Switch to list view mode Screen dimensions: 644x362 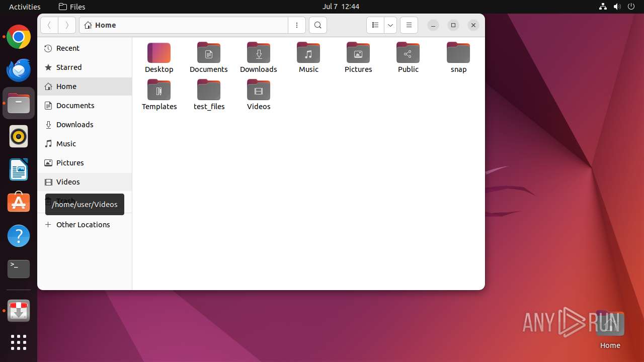tap(375, 25)
